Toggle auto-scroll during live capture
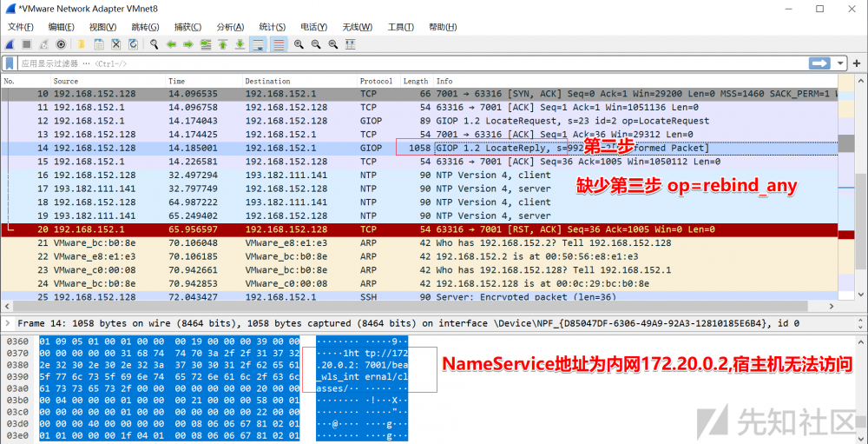This screenshot has height=444, width=868. pyautogui.click(x=258, y=44)
